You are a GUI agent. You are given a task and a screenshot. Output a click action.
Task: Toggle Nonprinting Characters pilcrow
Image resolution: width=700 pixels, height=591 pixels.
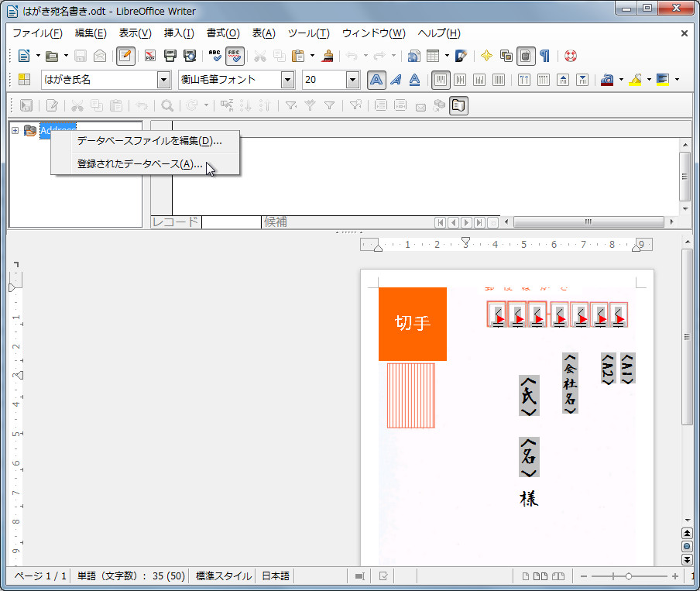point(544,56)
